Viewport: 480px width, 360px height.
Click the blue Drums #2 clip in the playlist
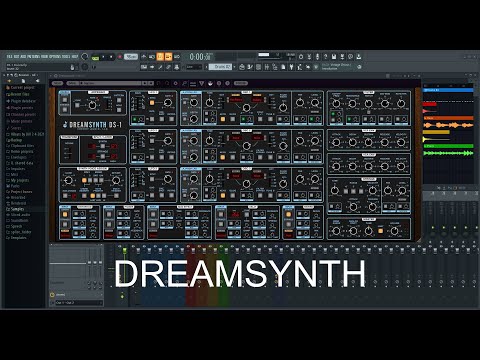click(x=448, y=90)
